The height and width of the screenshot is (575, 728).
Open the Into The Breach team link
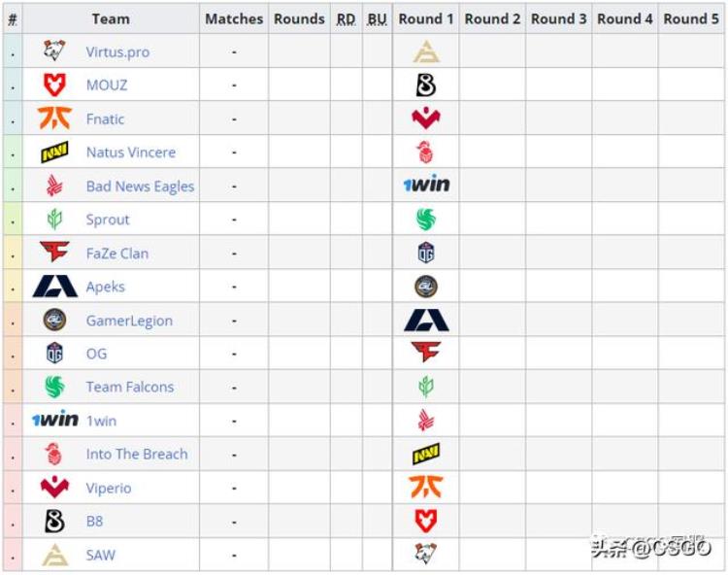click(x=137, y=454)
